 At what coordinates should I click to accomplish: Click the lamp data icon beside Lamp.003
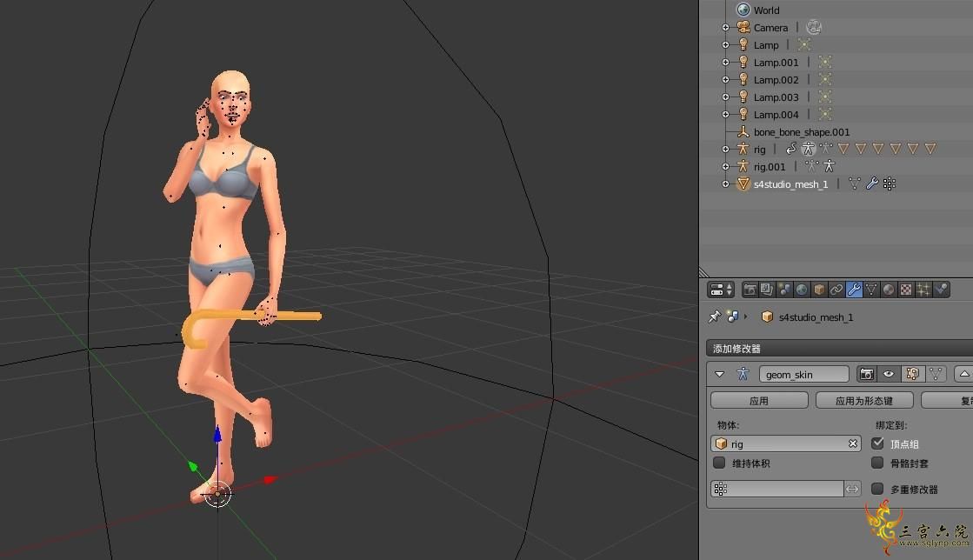pos(824,97)
